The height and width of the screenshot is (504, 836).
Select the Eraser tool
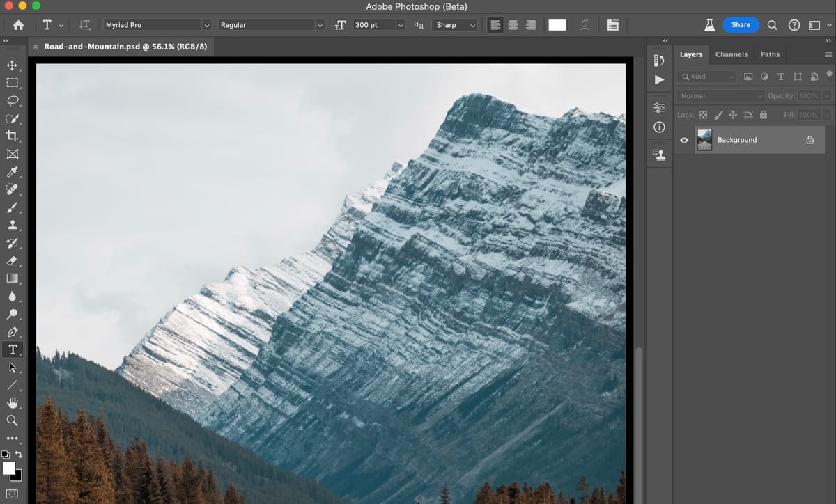pos(12,261)
